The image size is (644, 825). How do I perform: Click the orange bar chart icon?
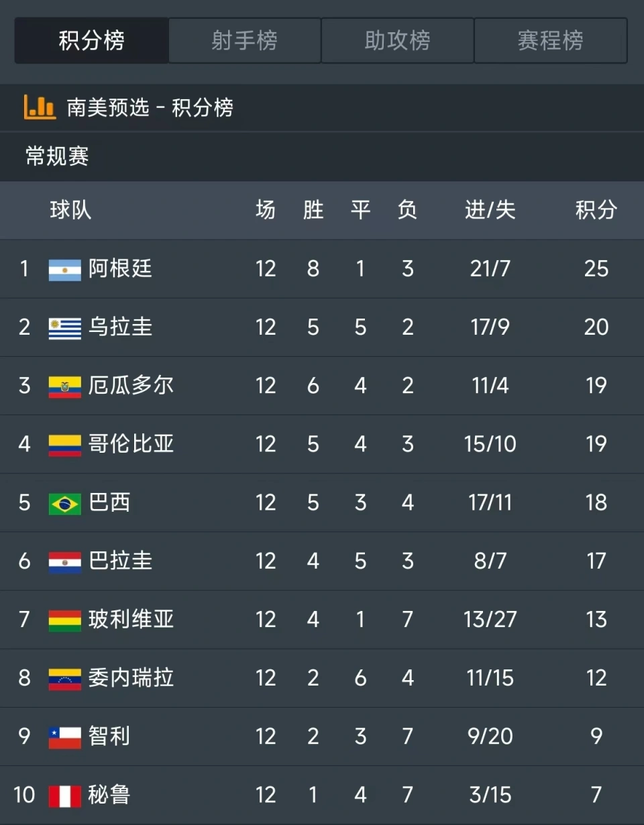pyautogui.click(x=40, y=107)
